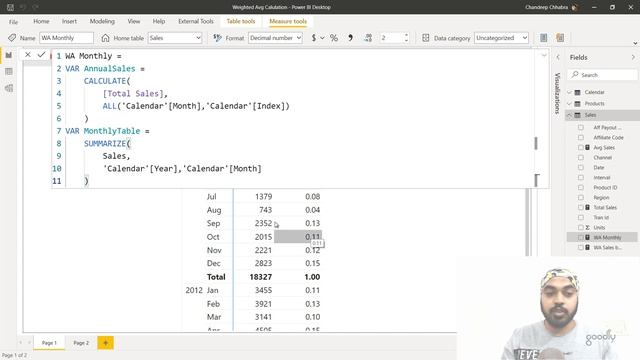Viewport: 640px width, 360px height.
Task: Open the collapsed Visualizations pane label
Action: pos(558,93)
